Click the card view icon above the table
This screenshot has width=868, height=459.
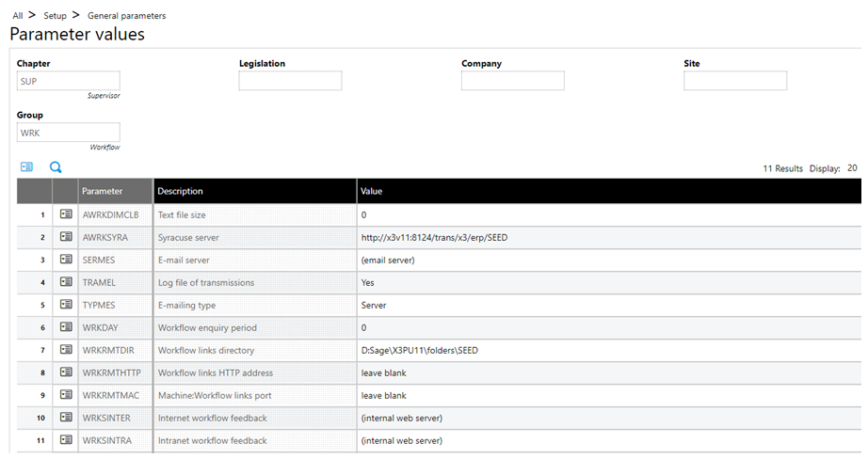[26, 167]
